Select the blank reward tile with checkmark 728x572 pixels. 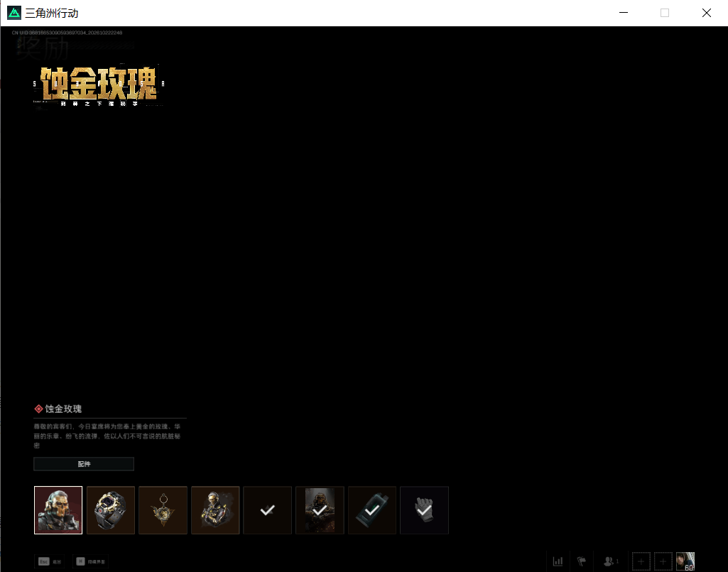coord(268,510)
